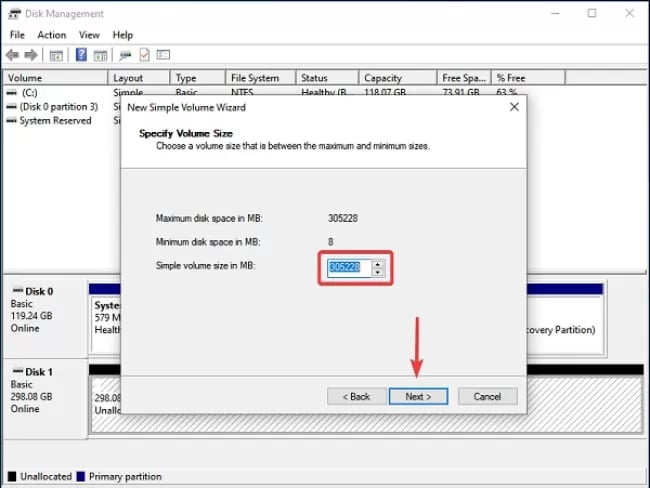Click the checkmark Properties toolbar icon
The width and height of the screenshot is (650, 488).
pyautogui.click(x=144, y=55)
